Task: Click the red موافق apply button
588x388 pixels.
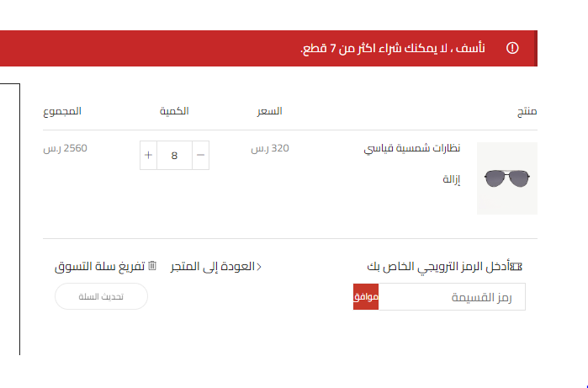Action: [x=366, y=297]
